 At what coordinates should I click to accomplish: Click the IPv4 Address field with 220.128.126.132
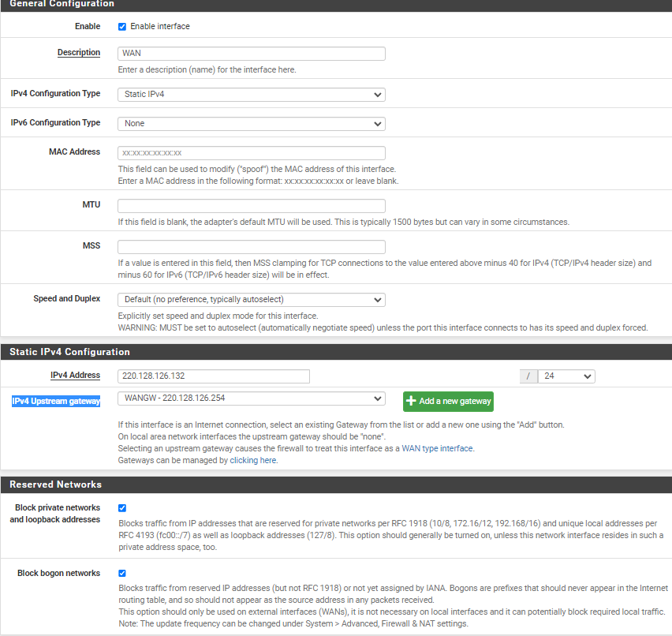213,376
